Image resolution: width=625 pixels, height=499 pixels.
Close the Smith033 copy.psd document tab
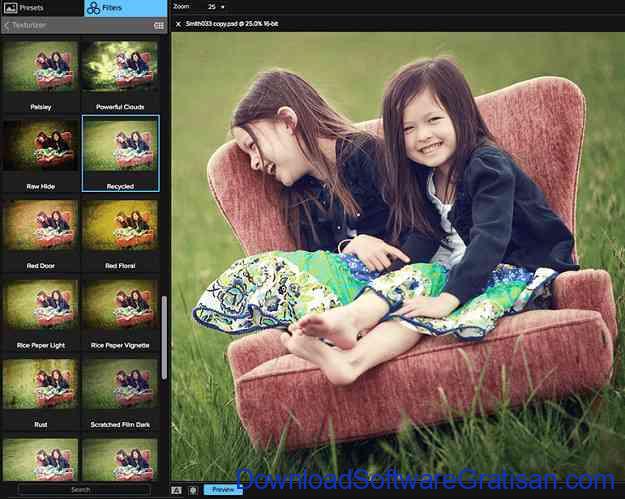point(178,24)
